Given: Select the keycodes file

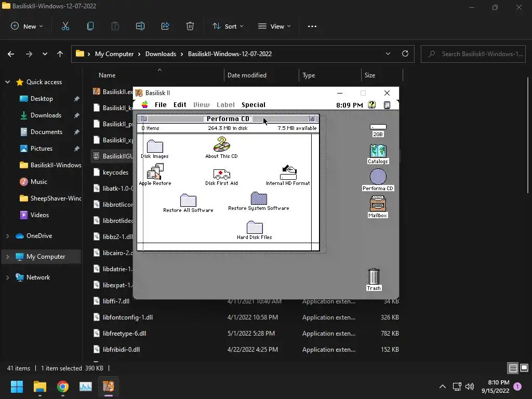Looking at the screenshot, I should pyautogui.click(x=115, y=172).
